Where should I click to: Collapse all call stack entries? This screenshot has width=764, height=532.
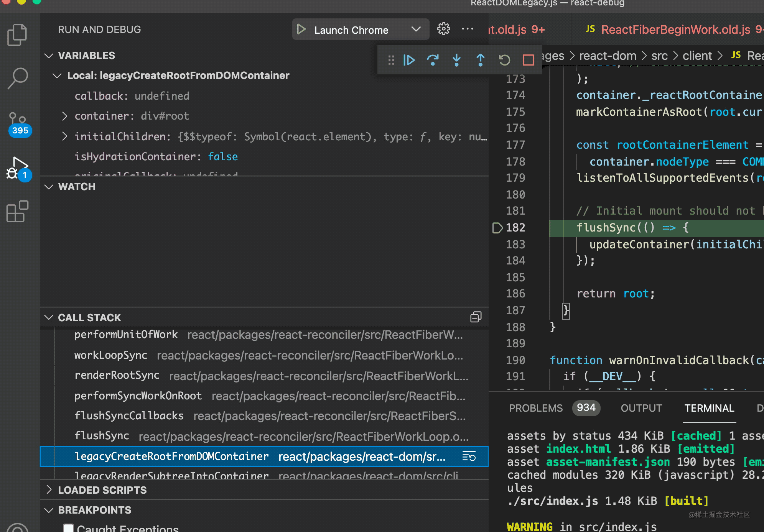point(476,317)
